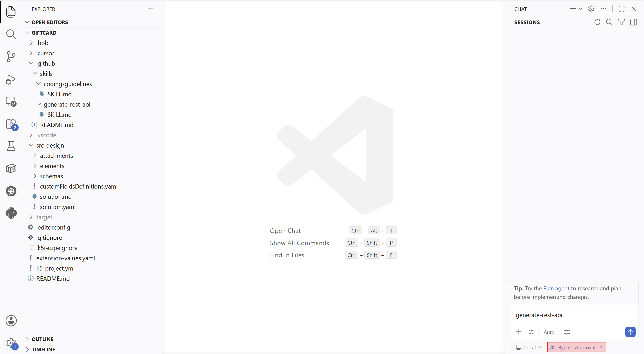Open the Auto model picker
644x354 pixels.
coord(549,332)
